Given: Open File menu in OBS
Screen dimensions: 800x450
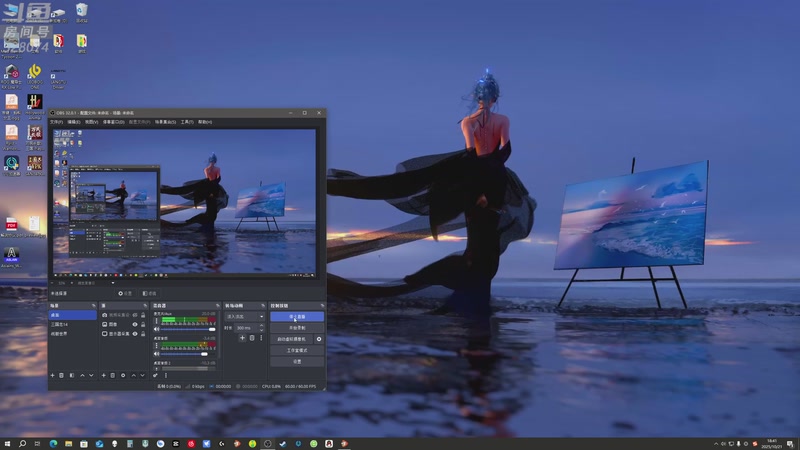Looking at the screenshot, I should point(56,122).
